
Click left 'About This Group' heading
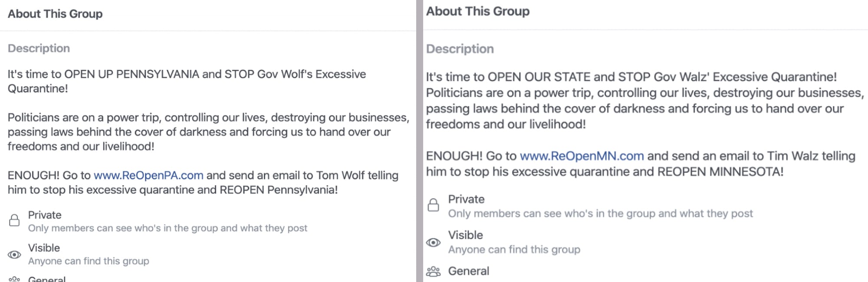point(55,14)
